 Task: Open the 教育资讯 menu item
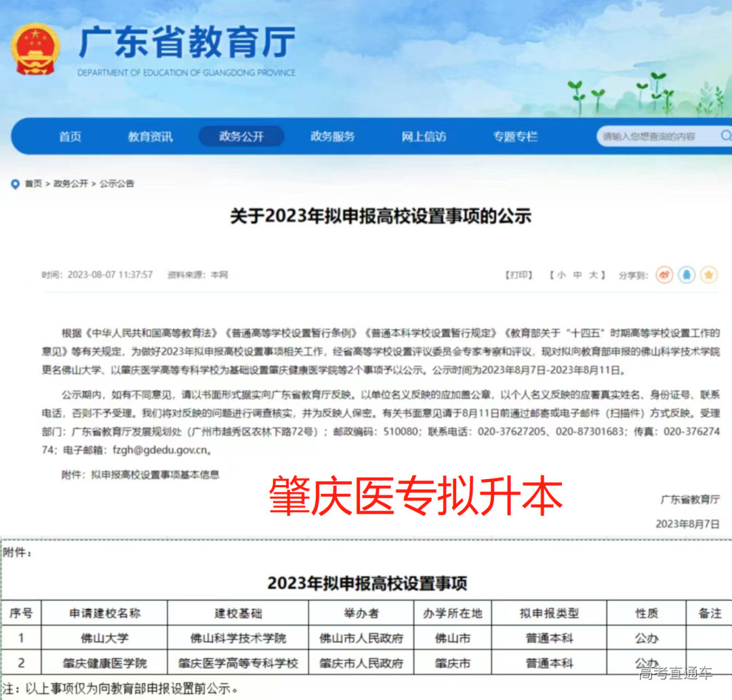coord(150,136)
